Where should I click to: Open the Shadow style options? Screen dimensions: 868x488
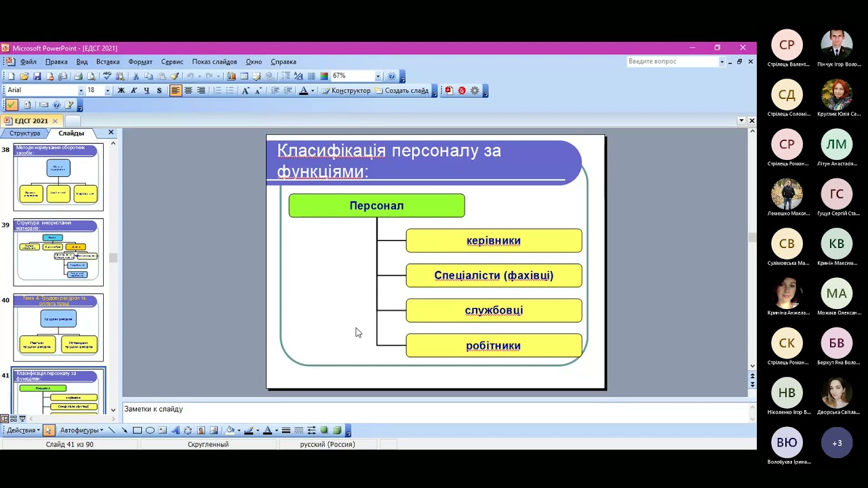tap(324, 430)
